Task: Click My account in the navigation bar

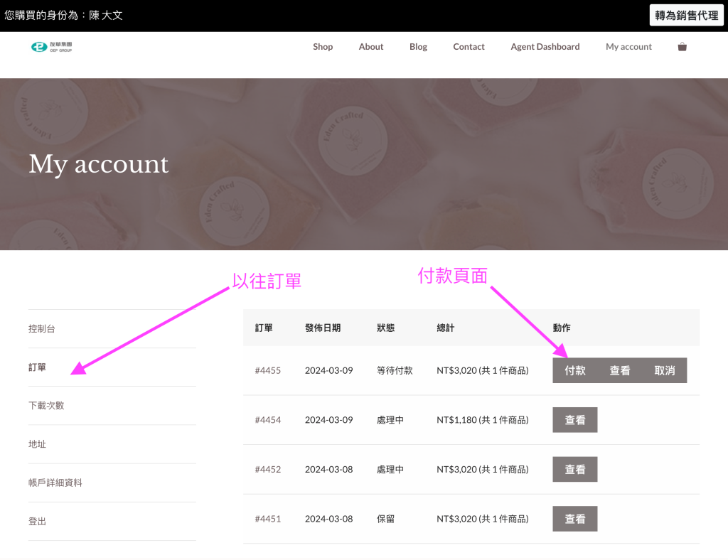Action: pyautogui.click(x=628, y=47)
